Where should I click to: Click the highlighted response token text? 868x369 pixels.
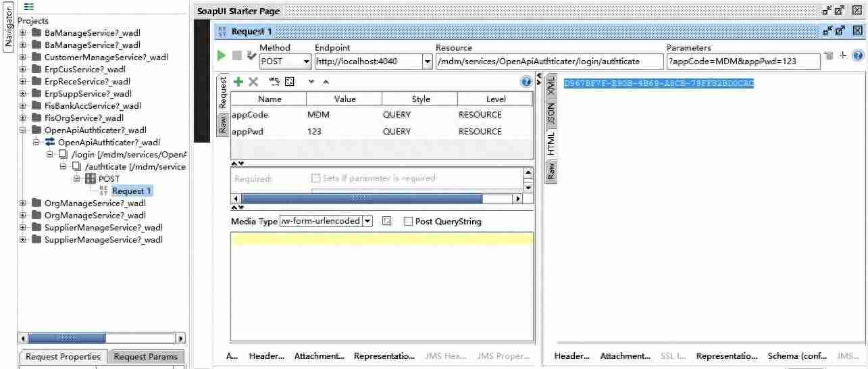pos(659,83)
